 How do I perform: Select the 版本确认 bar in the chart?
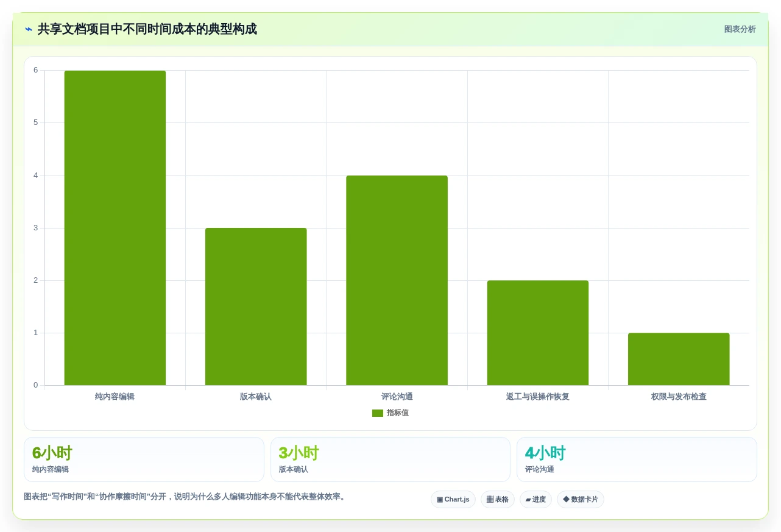(256, 307)
